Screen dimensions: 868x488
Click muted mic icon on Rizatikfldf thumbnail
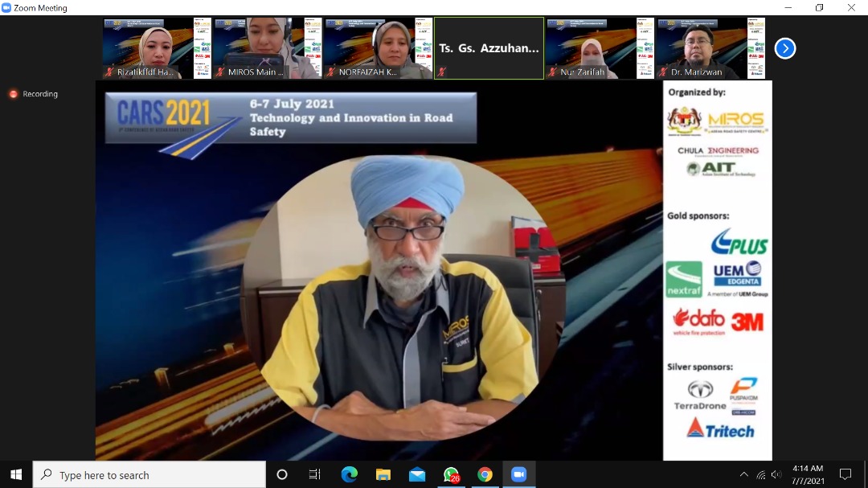click(x=109, y=72)
